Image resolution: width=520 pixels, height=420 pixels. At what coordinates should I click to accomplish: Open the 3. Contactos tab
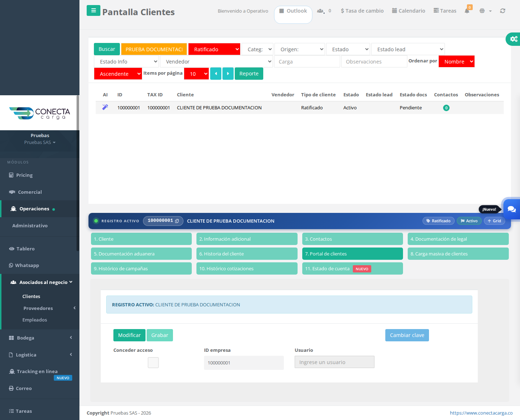pyautogui.click(x=352, y=239)
